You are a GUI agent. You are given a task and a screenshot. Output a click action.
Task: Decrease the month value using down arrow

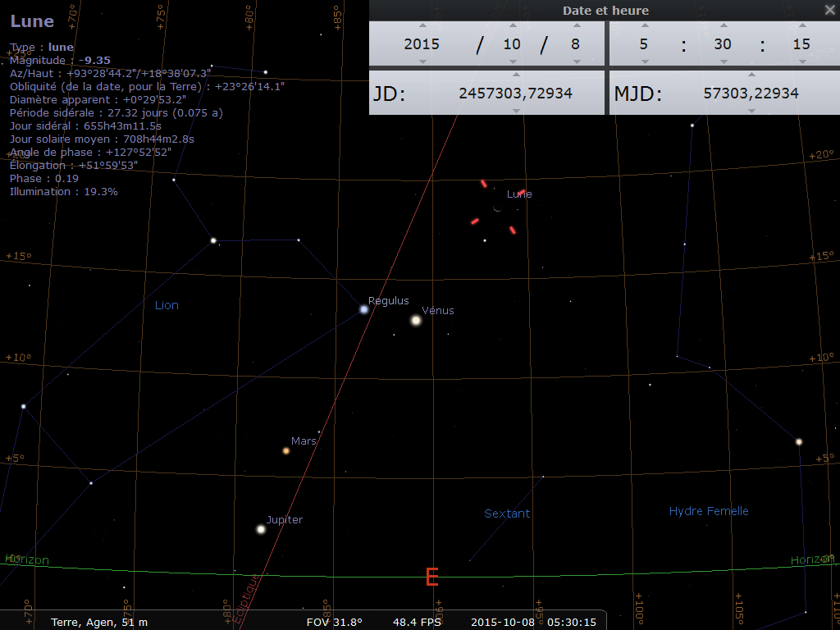tap(512, 62)
